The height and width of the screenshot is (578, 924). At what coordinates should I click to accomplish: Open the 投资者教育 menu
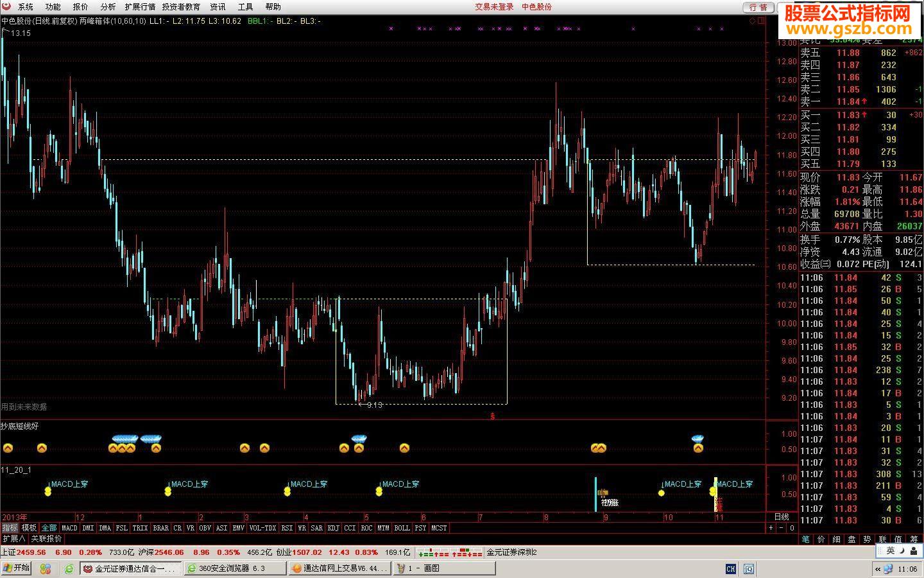tap(181, 6)
